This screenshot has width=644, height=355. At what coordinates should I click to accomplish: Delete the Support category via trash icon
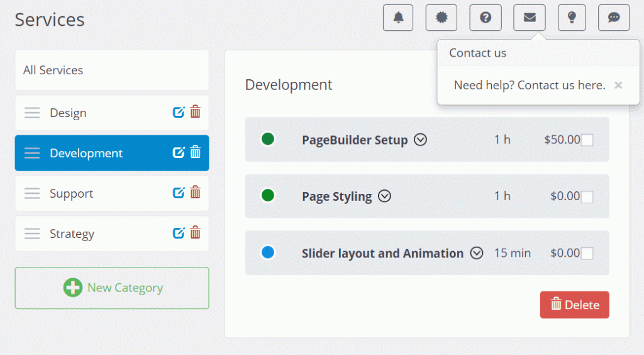(x=196, y=193)
